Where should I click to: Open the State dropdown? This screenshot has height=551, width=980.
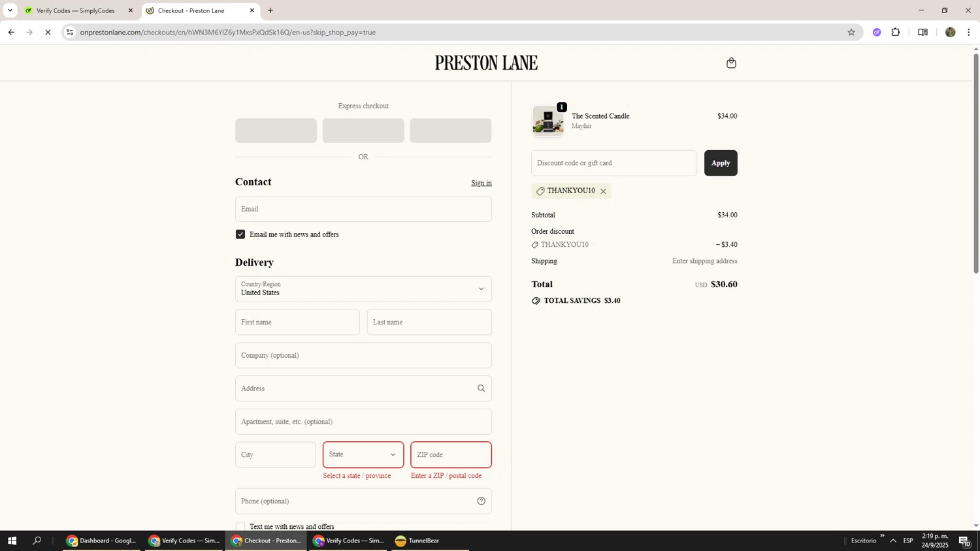pyautogui.click(x=363, y=454)
